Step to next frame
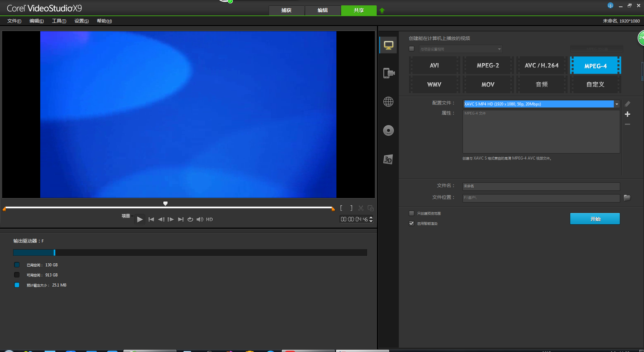The width and height of the screenshot is (644, 352). click(x=171, y=219)
